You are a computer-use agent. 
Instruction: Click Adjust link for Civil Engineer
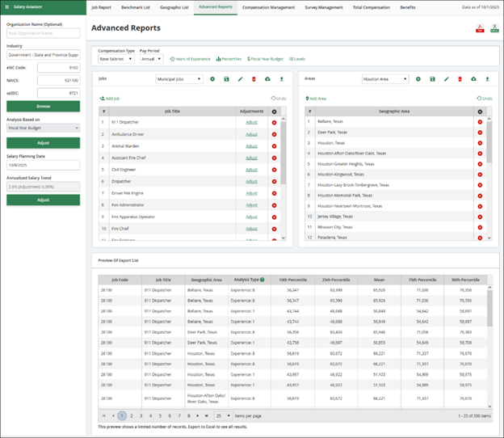[x=252, y=170]
